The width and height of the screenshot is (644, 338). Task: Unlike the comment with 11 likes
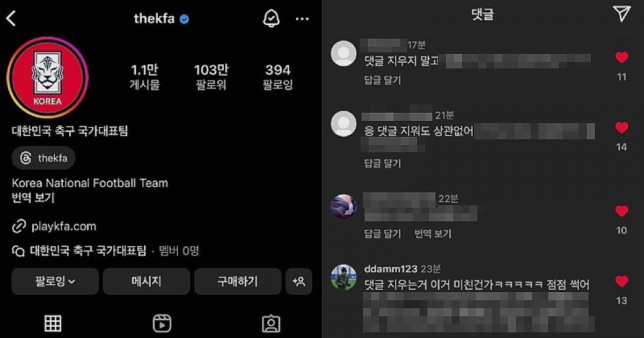pos(621,57)
